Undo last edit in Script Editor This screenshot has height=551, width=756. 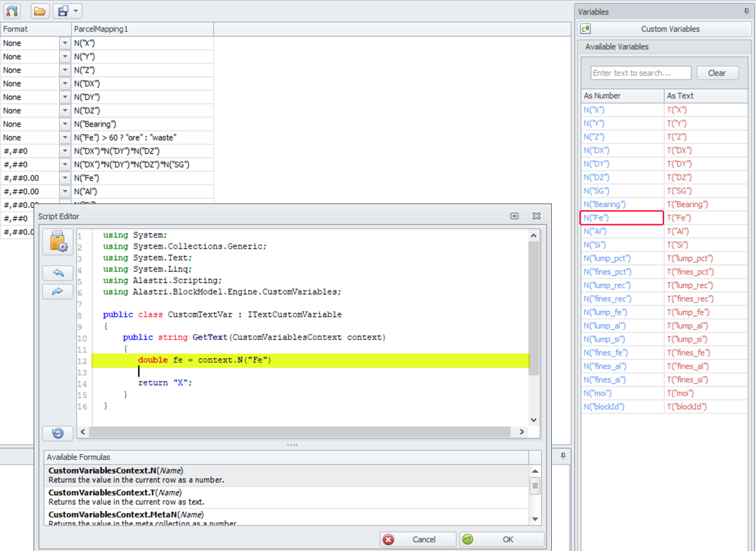pyautogui.click(x=57, y=273)
